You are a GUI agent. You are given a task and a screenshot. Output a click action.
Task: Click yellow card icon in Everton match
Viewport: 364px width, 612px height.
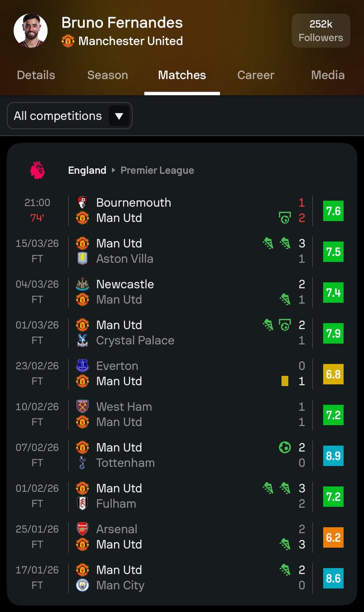(x=285, y=381)
